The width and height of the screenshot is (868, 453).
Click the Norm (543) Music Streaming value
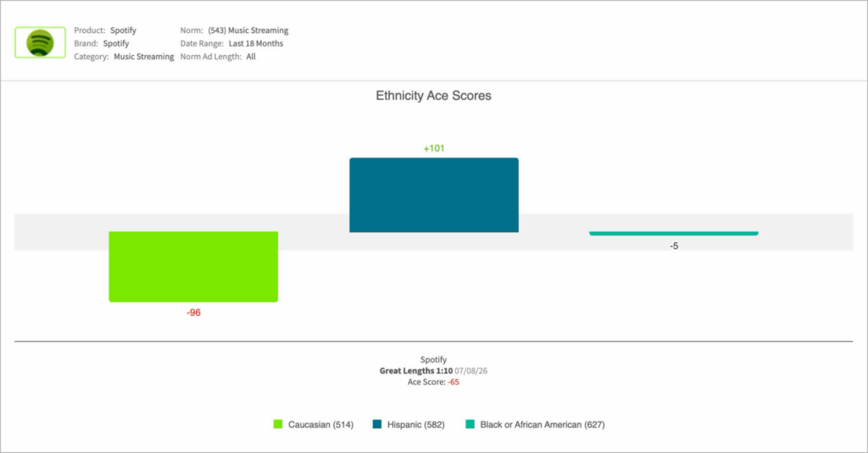pyautogui.click(x=248, y=30)
